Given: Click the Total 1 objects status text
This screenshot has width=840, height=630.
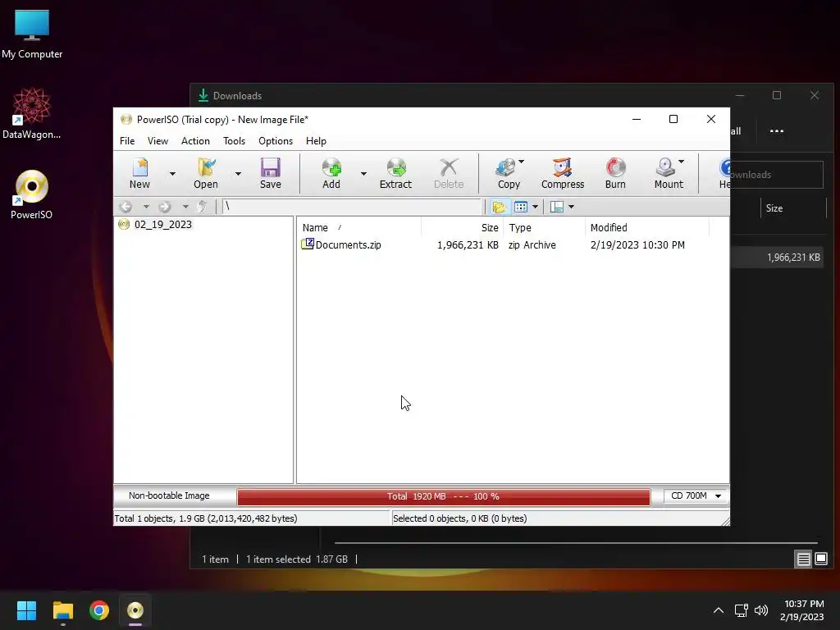Looking at the screenshot, I should pyautogui.click(x=206, y=518).
